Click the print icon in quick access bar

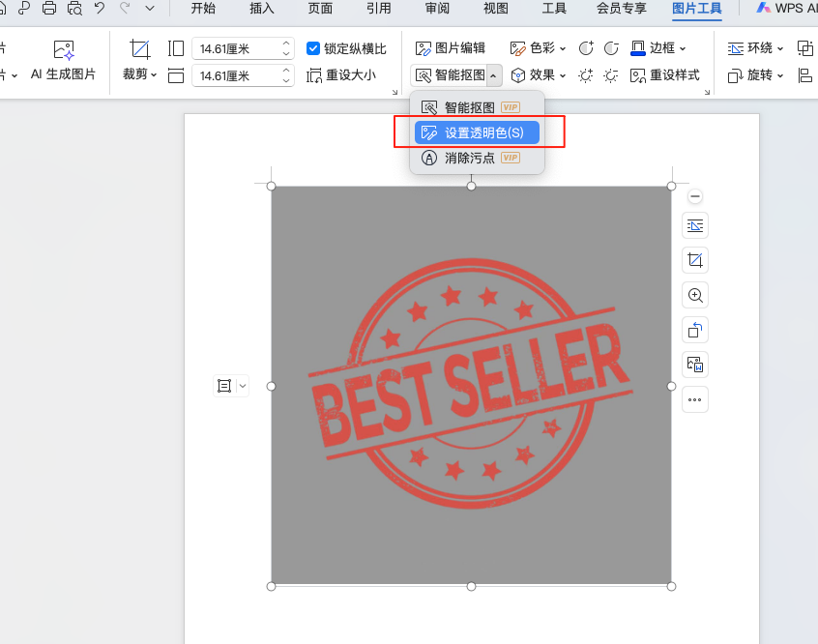49,9
